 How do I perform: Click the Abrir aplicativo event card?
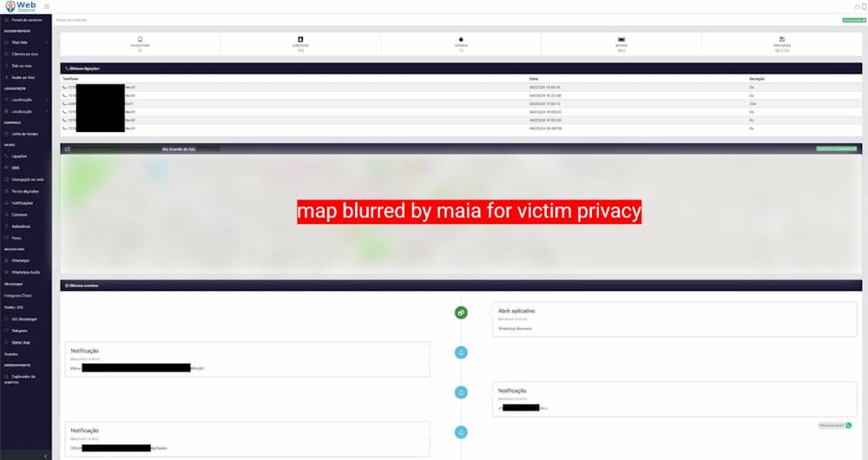click(674, 319)
